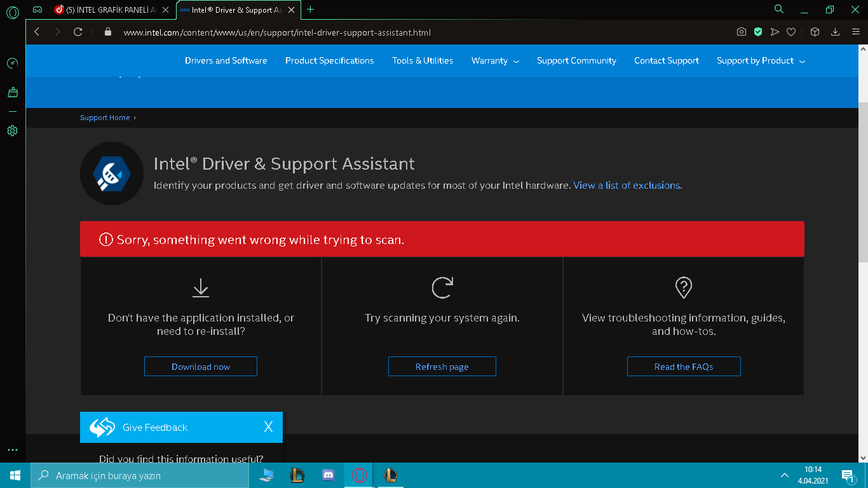Open the View a list of exclusions link
868x488 pixels.
[x=627, y=186]
